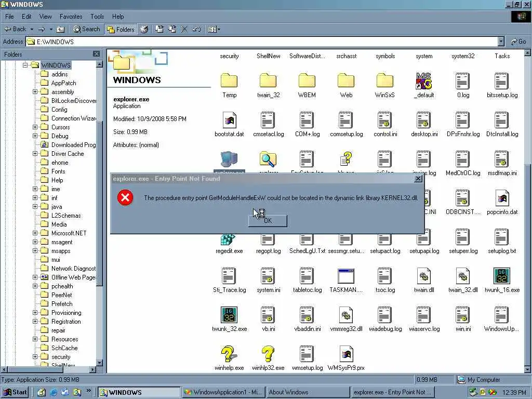
Task: Click the Copy To toolbar icon
Action: point(172,30)
